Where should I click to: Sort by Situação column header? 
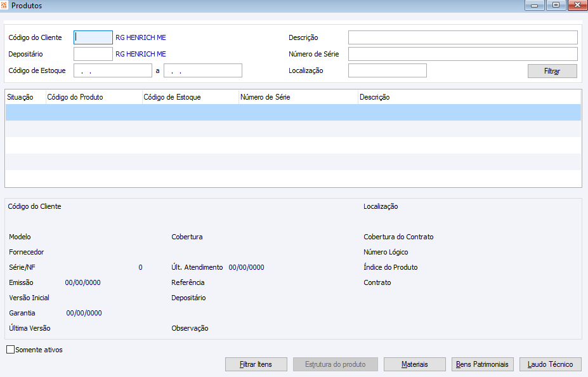tap(25, 97)
